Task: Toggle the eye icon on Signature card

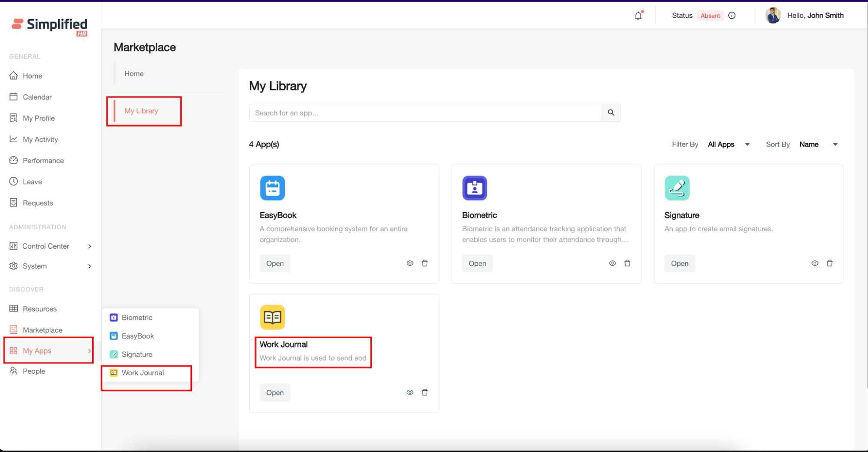Action: 815,263
